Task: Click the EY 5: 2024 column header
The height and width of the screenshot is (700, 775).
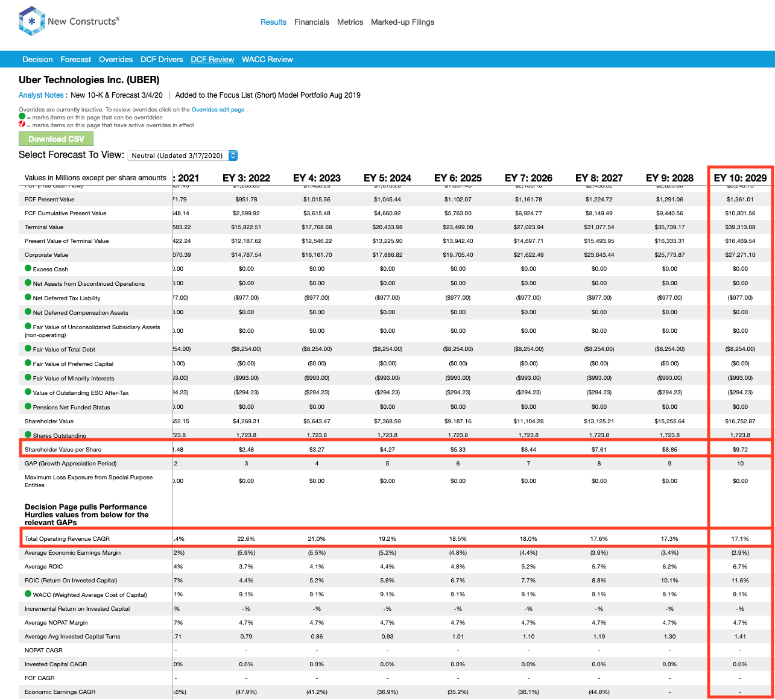Action: tap(387, 178)
